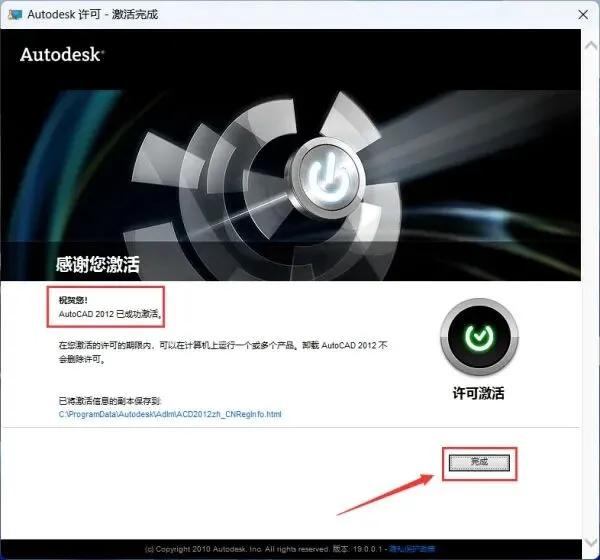Click the 祝贺您! text
The height and width of the screenshot is (560, 600).
click(73, 300)
